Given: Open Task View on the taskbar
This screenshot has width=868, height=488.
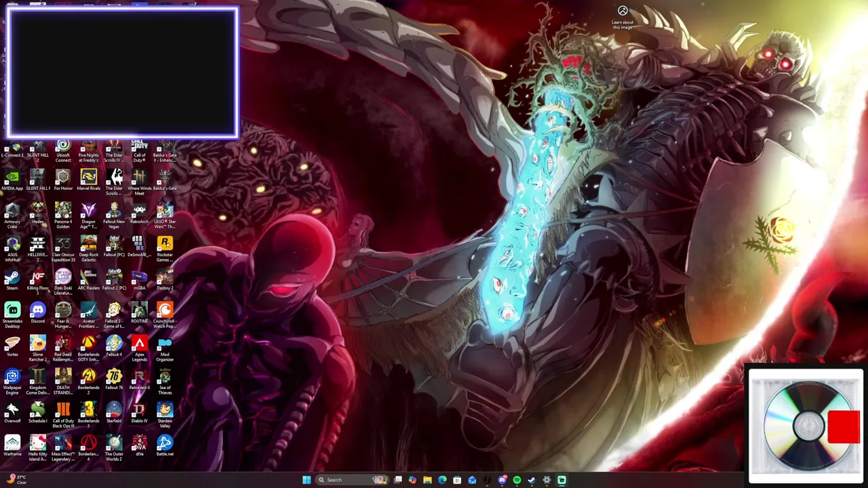Looking at the screenshot, I should pos(398,480).
